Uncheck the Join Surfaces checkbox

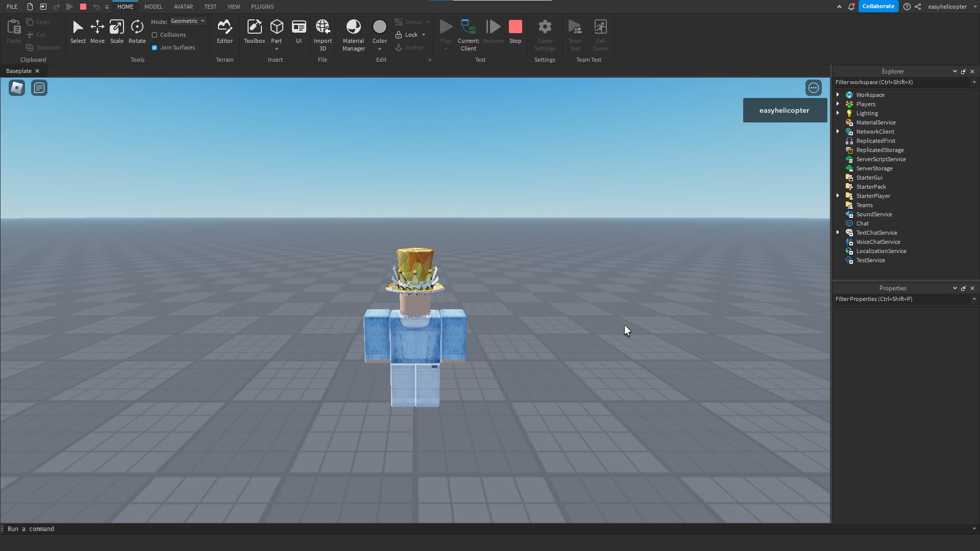point(155,47)
